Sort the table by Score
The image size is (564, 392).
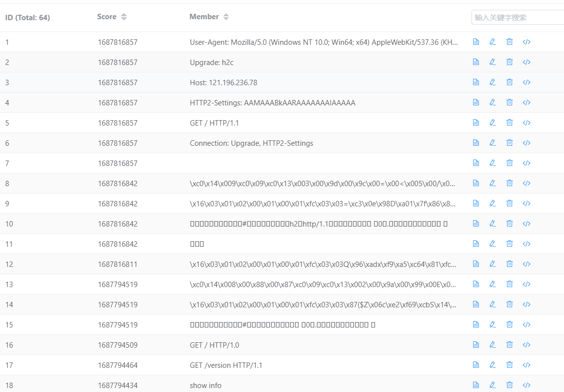[124, 17]
